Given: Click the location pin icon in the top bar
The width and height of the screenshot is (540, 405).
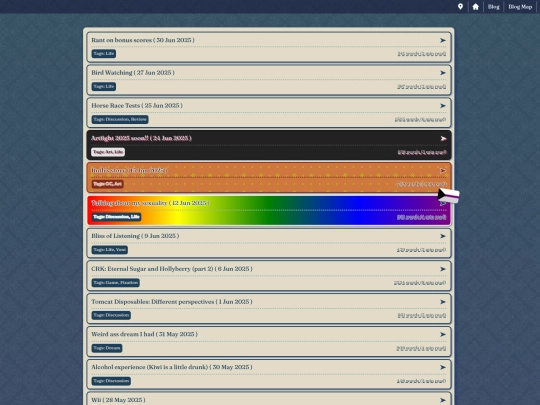Looking at the screenshot, I should [460, 7].
